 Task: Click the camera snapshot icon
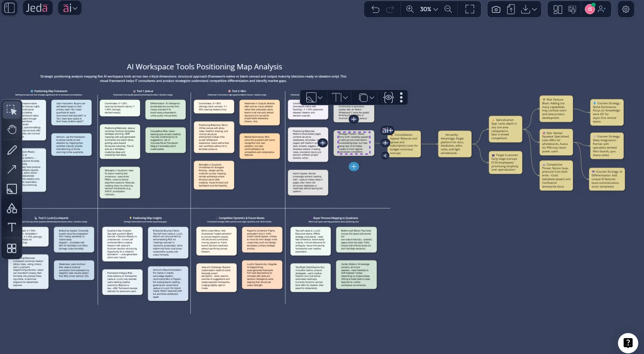496,9
